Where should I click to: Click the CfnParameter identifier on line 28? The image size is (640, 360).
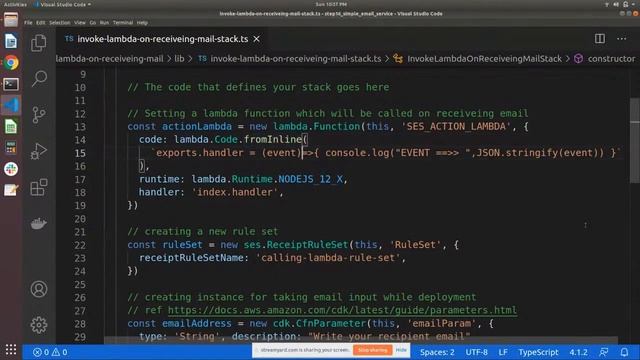[x=331, y=324]
